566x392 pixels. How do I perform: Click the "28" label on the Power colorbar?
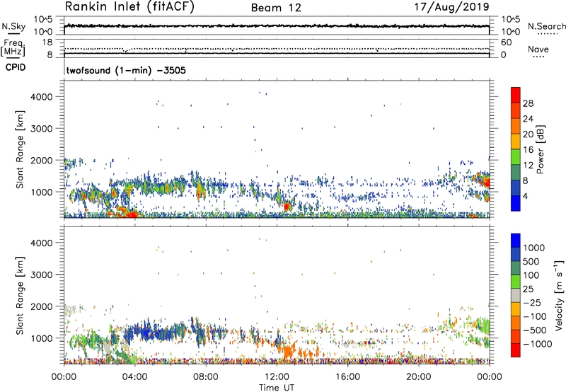(528, 103)
